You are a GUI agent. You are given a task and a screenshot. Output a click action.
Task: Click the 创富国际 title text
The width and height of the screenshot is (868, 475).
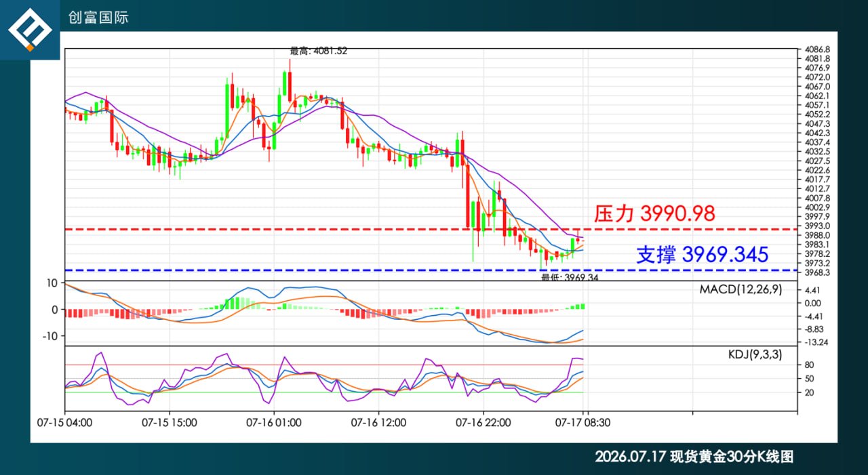(x=98, y=18)
